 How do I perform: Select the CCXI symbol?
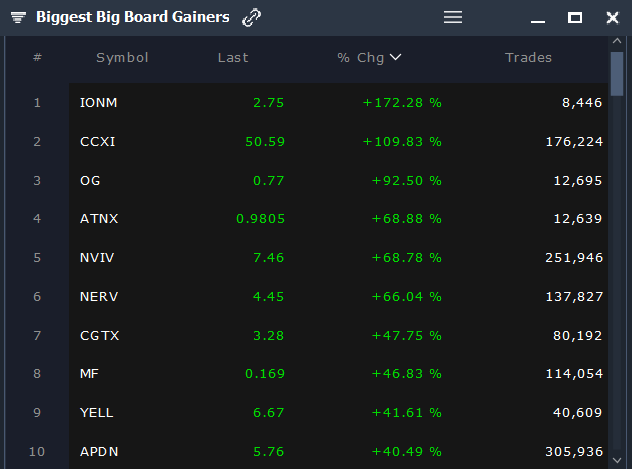[x=98, y=142]
